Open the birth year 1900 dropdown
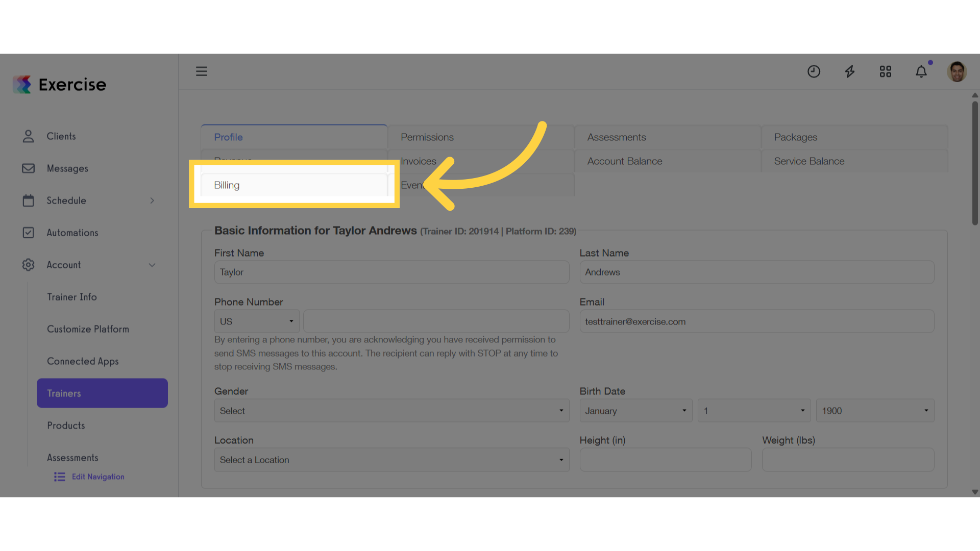The image size is (980, 551). tap(875, 411)
